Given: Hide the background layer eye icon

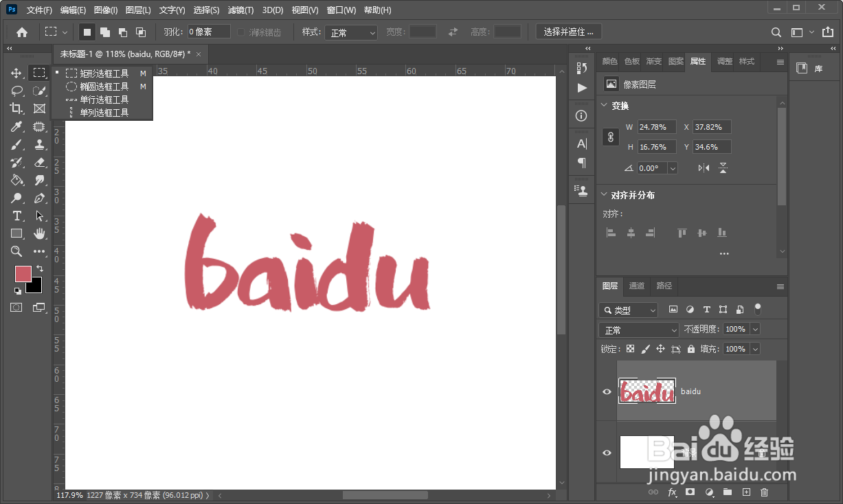Looking at the screenshot, I should 607,453.
